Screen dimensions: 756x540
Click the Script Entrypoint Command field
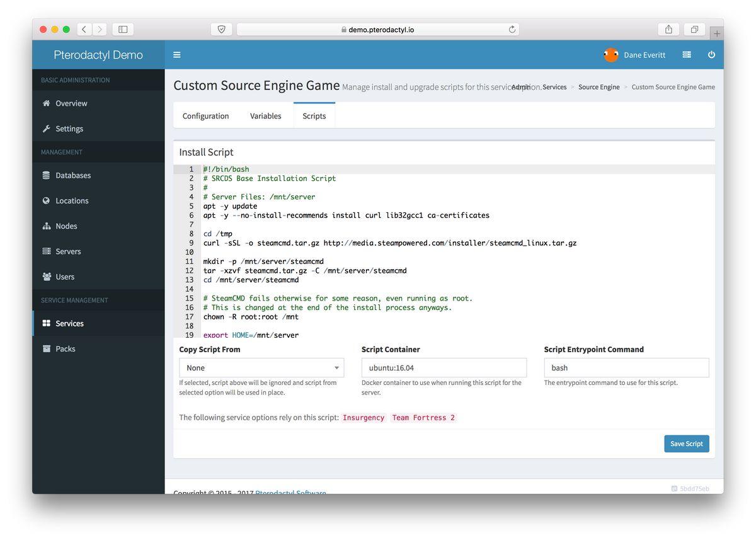click(x=627, y=368)
